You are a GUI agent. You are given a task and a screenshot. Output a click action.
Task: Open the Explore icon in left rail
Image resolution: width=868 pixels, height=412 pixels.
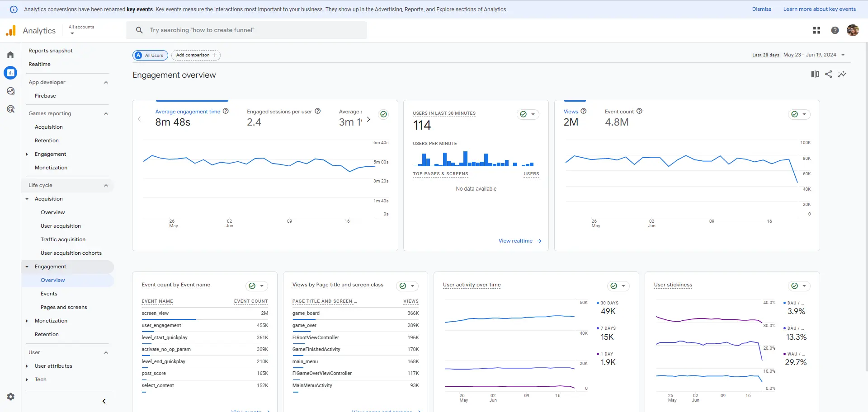(x=10, y=91)
